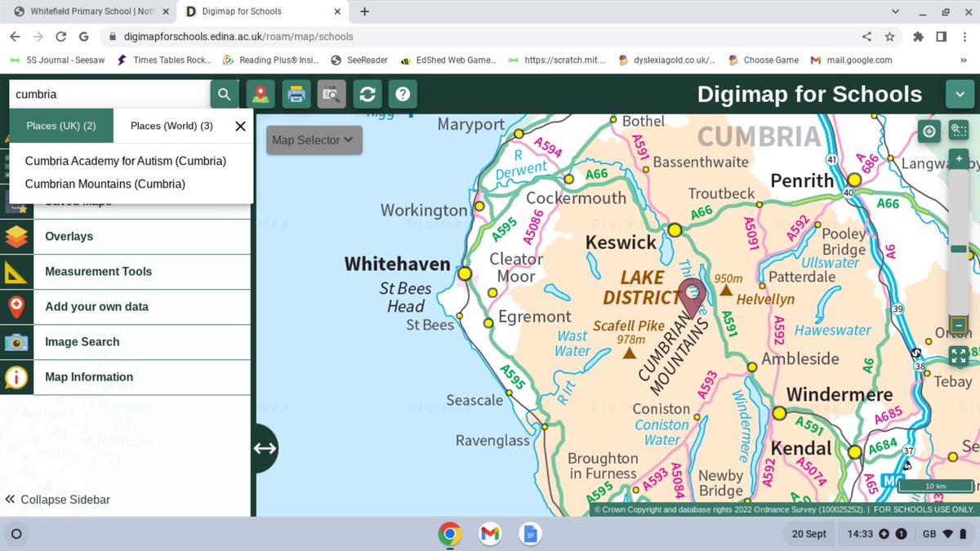The width and height of the screenshot is (980, 551).
Task: Click the sidebar resize arrow handle
Action: tap(265, 448)
